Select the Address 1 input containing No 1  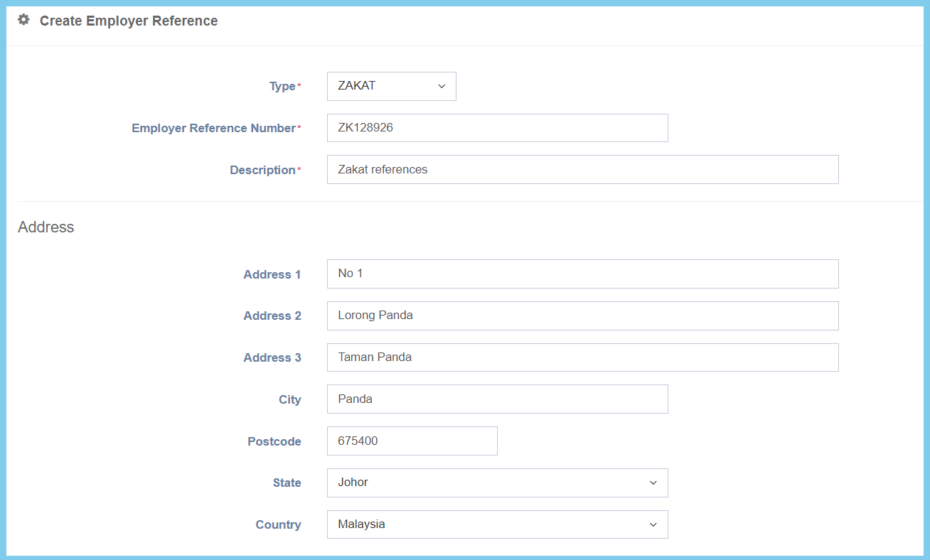[582, 274]
